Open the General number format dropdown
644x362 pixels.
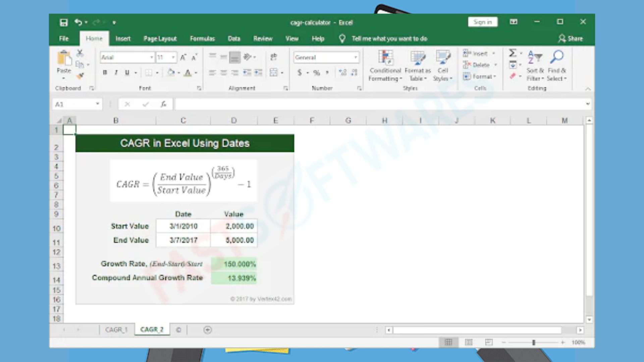[x=356, y=57]
